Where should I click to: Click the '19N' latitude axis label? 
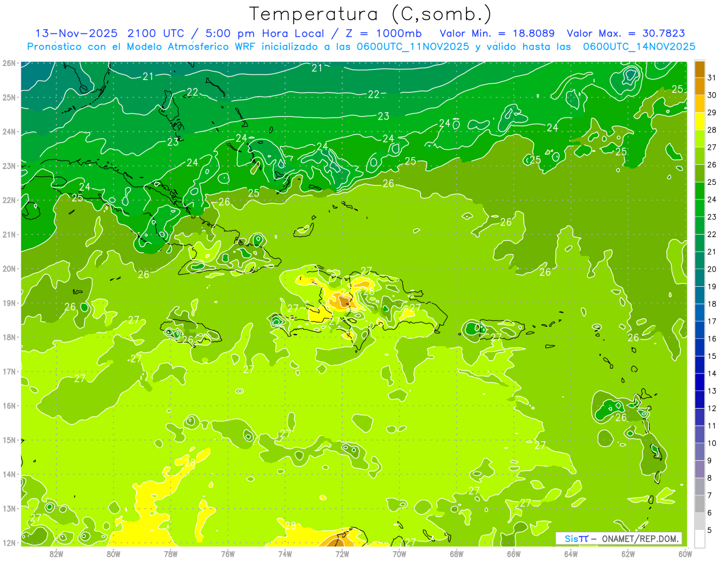pos(8,303)
